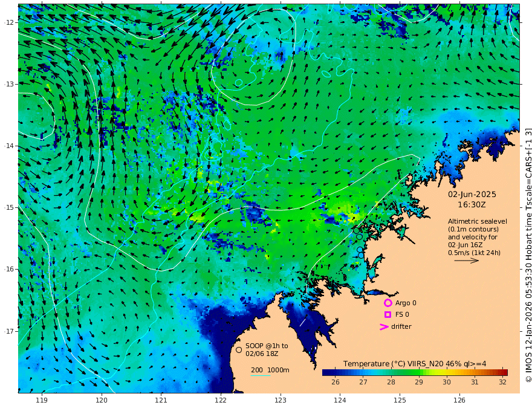Click the magenta drifter arrowhead legend marker
Viewport: 532px width, 411px height.
[x=384, y=327]
